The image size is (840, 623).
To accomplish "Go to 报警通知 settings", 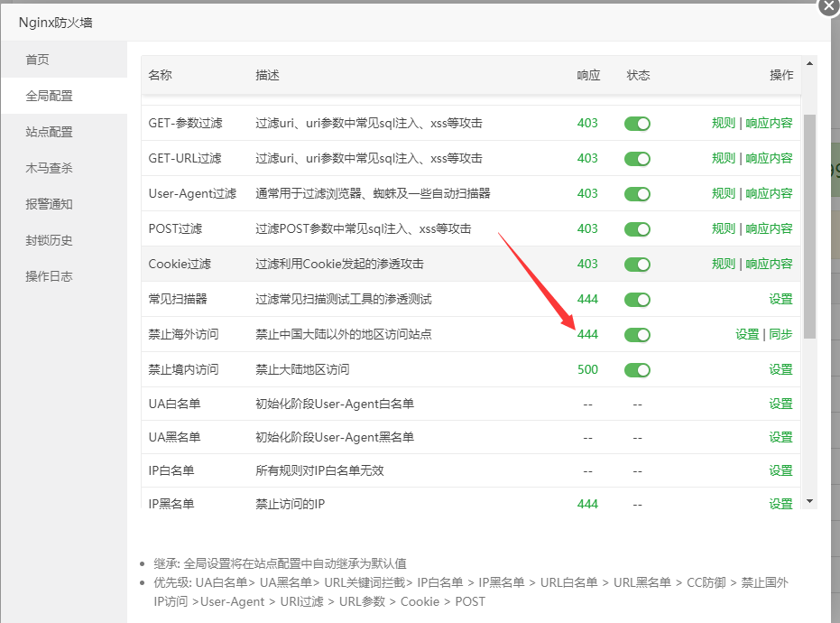I will [x=49, y=204].
